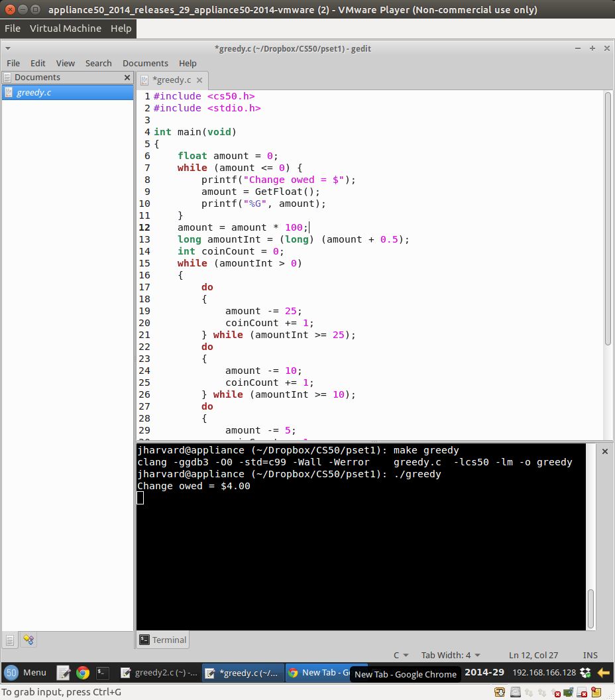Click the Ln 12, Col 27 status entry
Viewport: 615px width, 700px height.
click(533, 655)
